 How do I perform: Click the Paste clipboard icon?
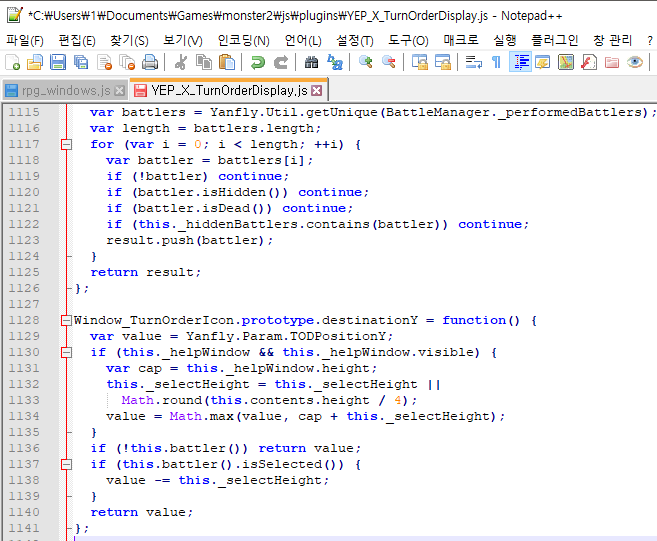click(x=227, y=62)
